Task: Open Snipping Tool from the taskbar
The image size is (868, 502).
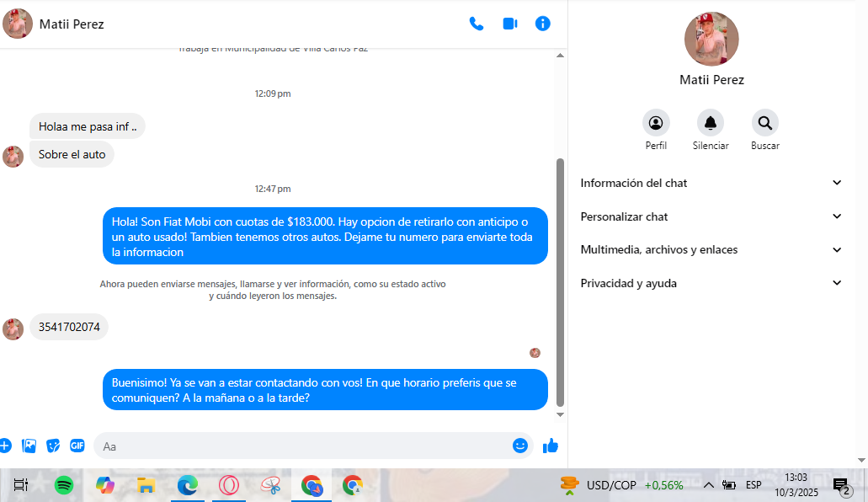Action: click(x=271, y=485)
